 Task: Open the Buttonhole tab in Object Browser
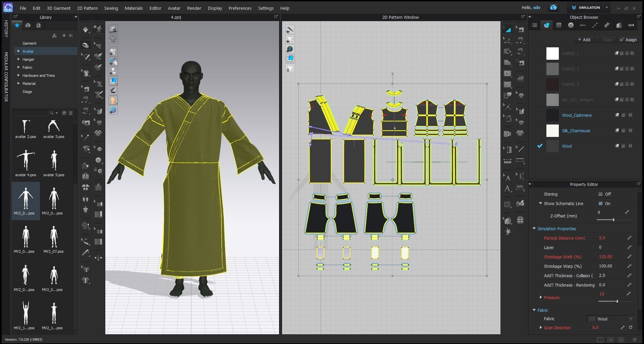click(583, 25)
